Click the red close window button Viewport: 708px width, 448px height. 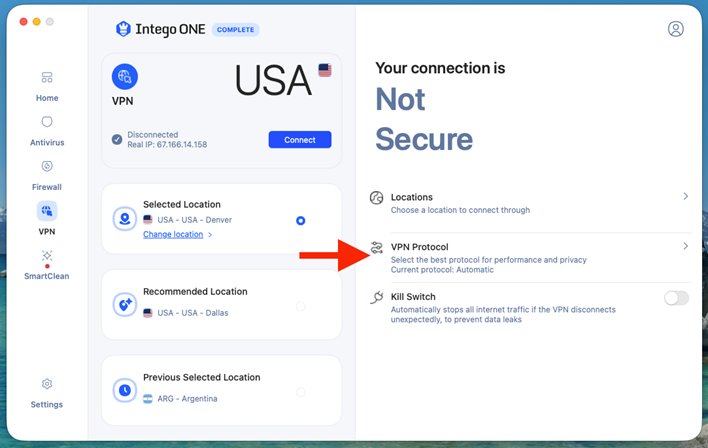click(23, 21)
